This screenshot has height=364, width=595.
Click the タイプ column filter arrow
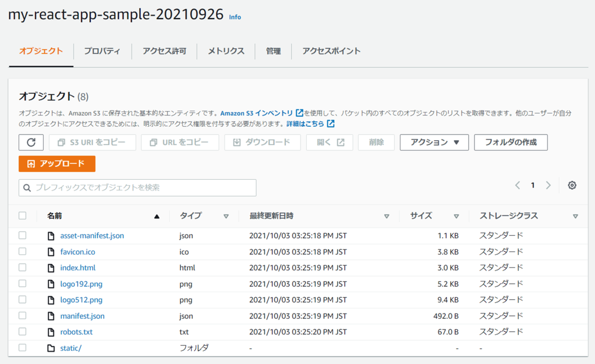pos(226,216)
